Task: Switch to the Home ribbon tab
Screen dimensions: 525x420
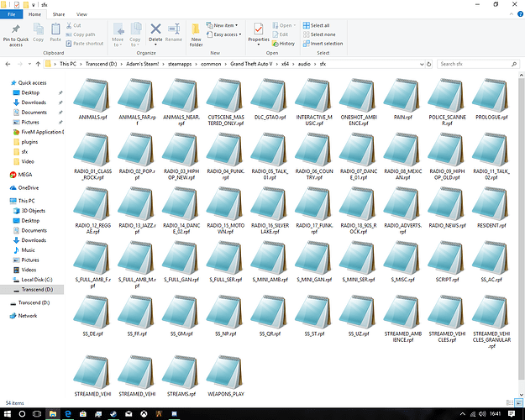Action: [34, 14]
